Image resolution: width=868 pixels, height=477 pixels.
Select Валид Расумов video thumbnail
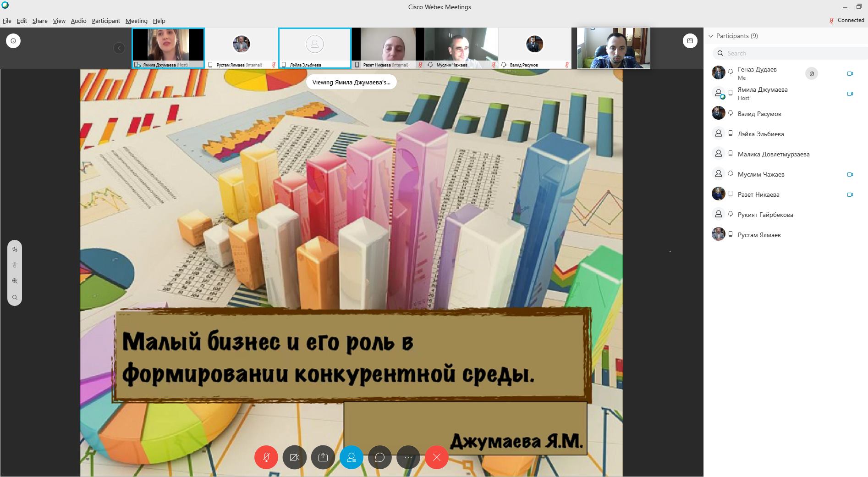click(535, 48)
